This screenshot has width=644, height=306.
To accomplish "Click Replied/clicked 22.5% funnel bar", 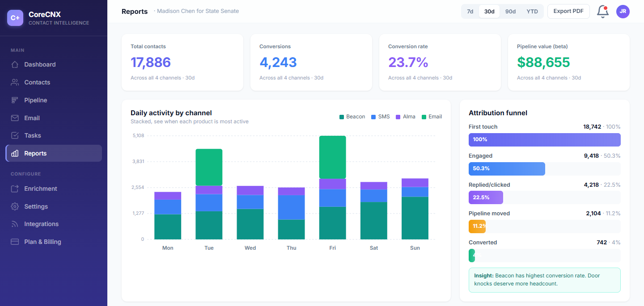I will (486, 197).
